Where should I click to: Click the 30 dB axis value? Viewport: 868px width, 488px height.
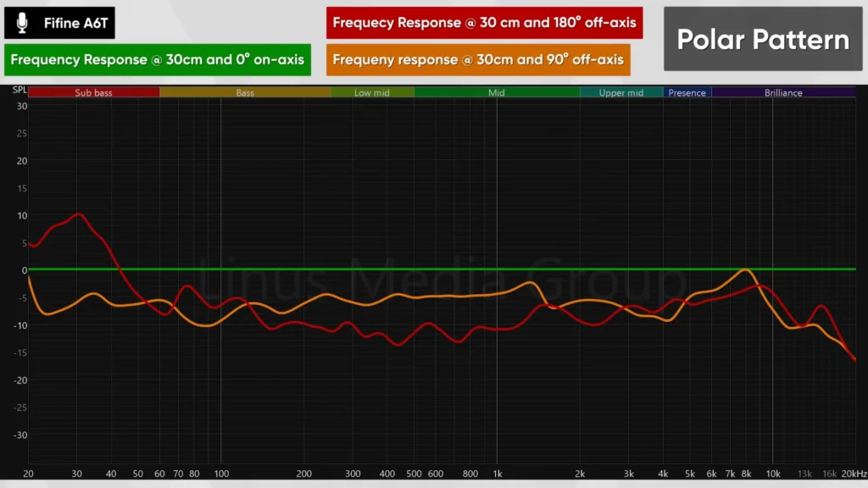coord(21,106)
